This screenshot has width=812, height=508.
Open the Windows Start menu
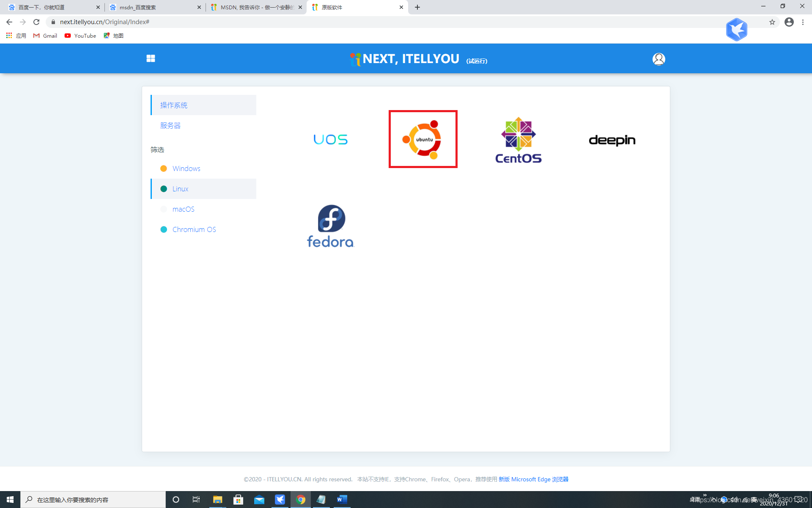point(10,500)
